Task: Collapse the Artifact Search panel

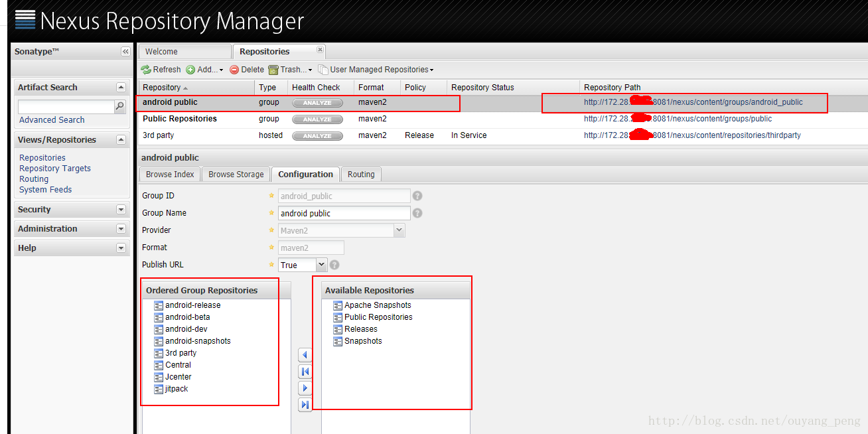Action: [121, 88]
